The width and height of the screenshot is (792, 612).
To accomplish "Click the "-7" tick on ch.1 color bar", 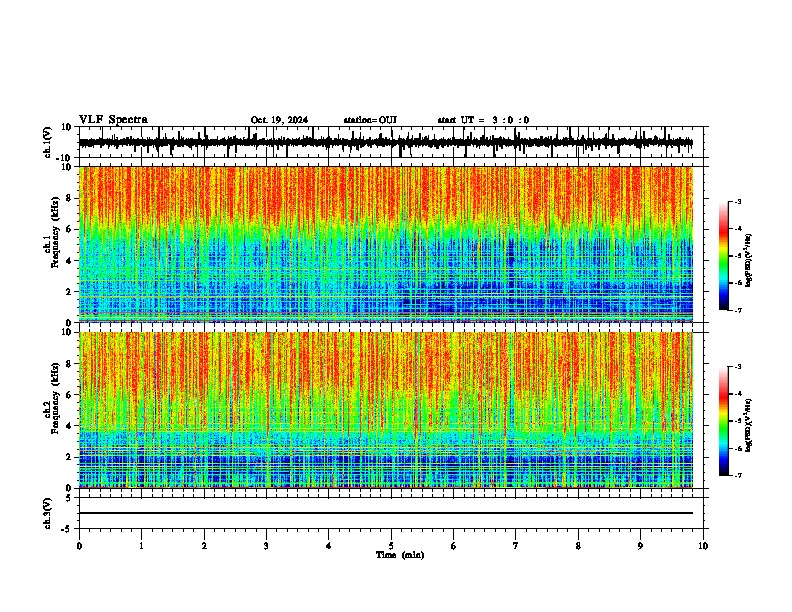I will pyautogui.click(x=737, y=311).
